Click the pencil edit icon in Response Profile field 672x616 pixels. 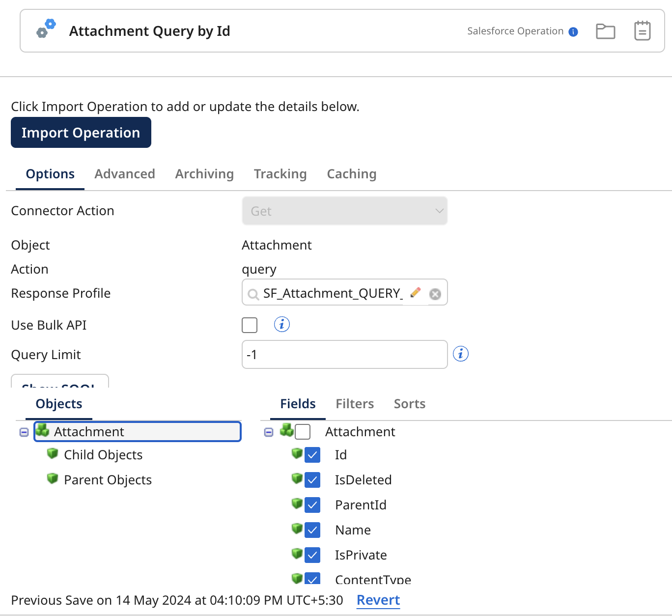pos(415,292)
